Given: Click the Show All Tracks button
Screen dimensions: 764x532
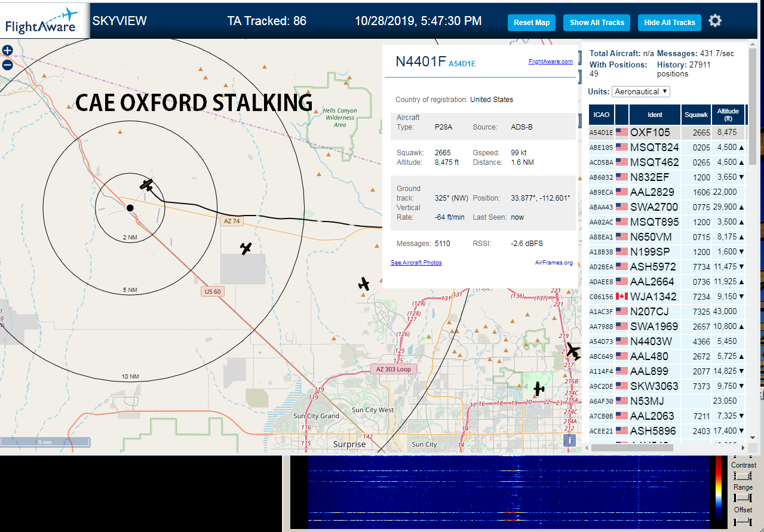Looking at the screenshot, I should [x=597, y=23].
